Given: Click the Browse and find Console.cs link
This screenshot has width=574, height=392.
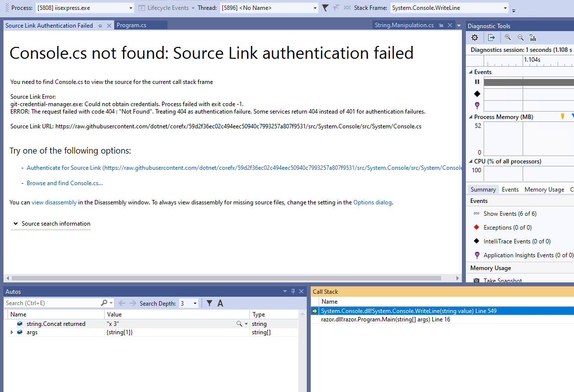Looking at the screenshot, I should tap(64, 183).
